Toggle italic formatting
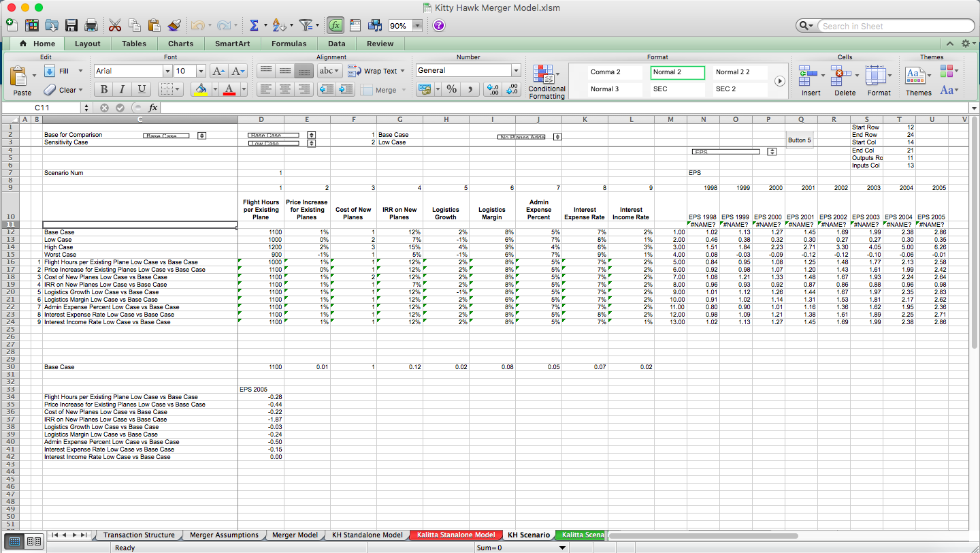Image resolution: width=980 pixels, height=553 pixels. click(122, 89)
